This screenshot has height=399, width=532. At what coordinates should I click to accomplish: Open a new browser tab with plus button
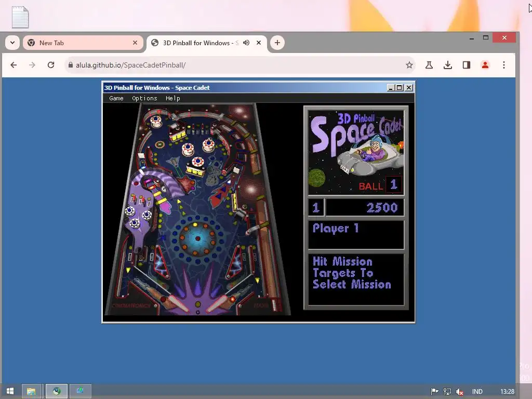tap(277, 43)
